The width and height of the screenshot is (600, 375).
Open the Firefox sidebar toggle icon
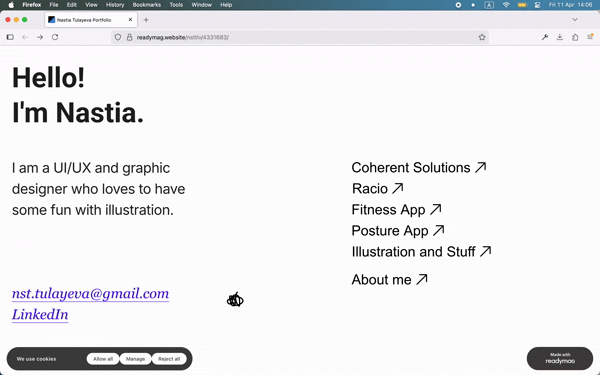10,37
